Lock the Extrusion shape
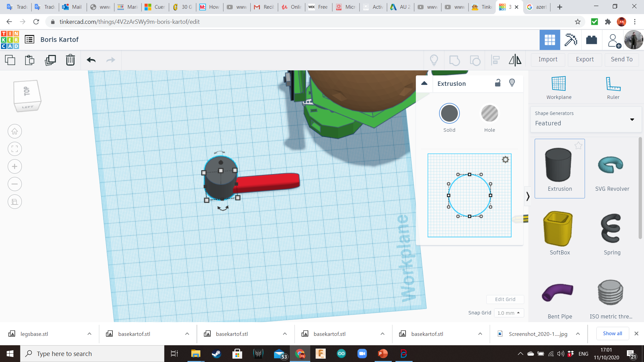644x362 pixels. [x=498, y=83]
